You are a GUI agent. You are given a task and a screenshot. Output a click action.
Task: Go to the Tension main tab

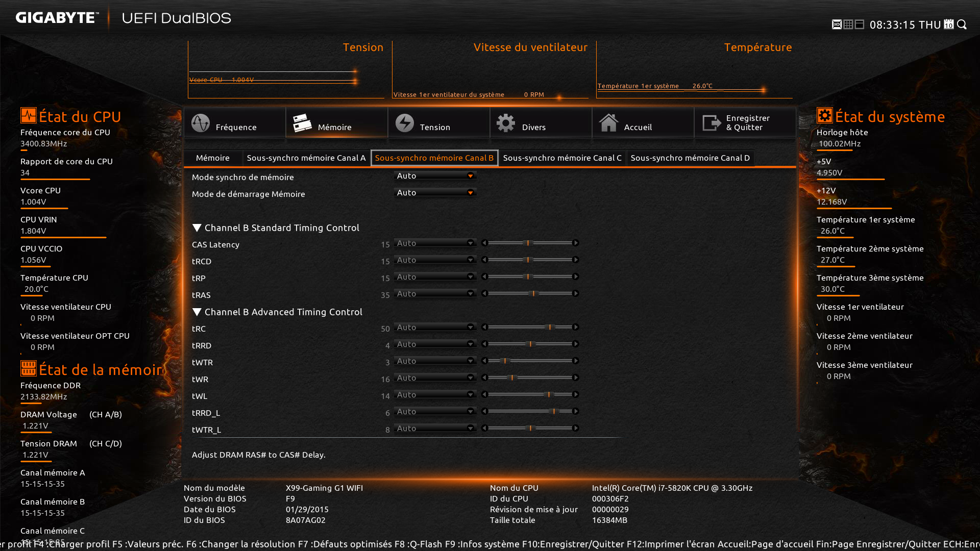tap(439, 122)
